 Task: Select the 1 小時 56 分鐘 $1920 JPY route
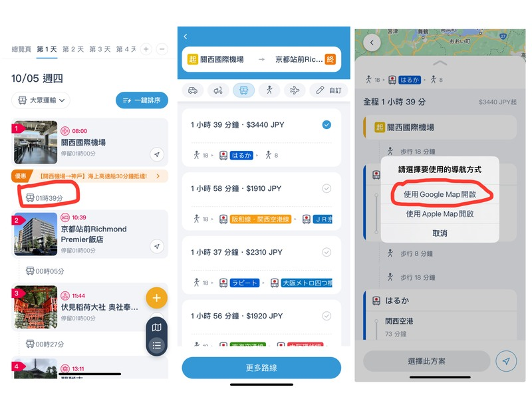coord(261,323)
